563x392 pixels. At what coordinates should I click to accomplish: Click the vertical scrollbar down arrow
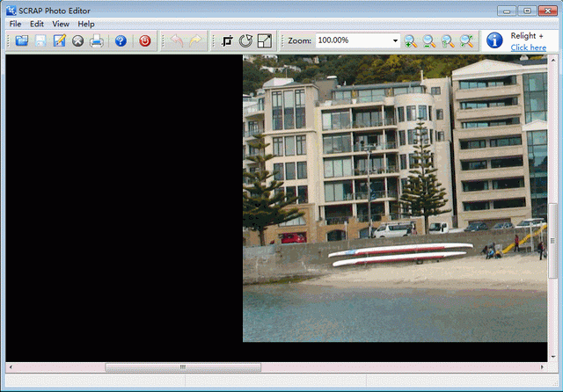(553, 357)
